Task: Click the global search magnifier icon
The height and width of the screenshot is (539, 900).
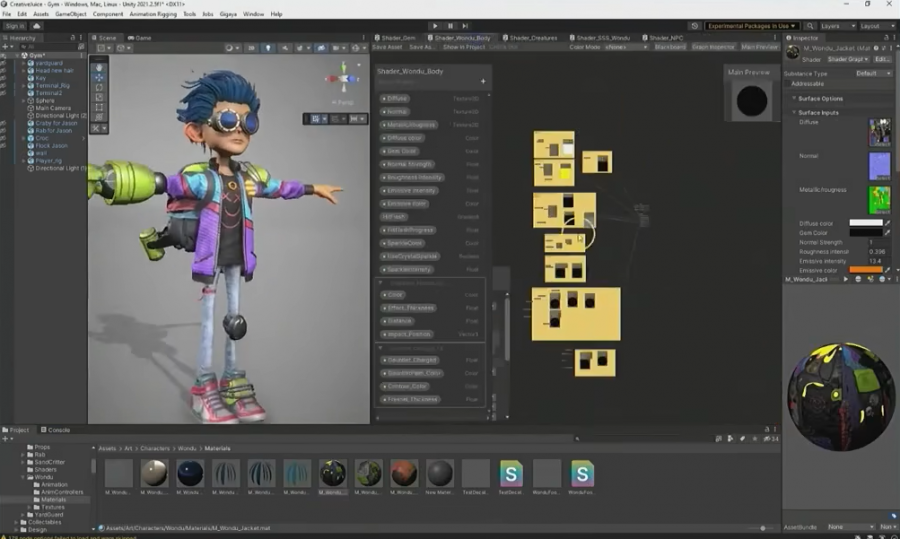Action: point(810,26)
